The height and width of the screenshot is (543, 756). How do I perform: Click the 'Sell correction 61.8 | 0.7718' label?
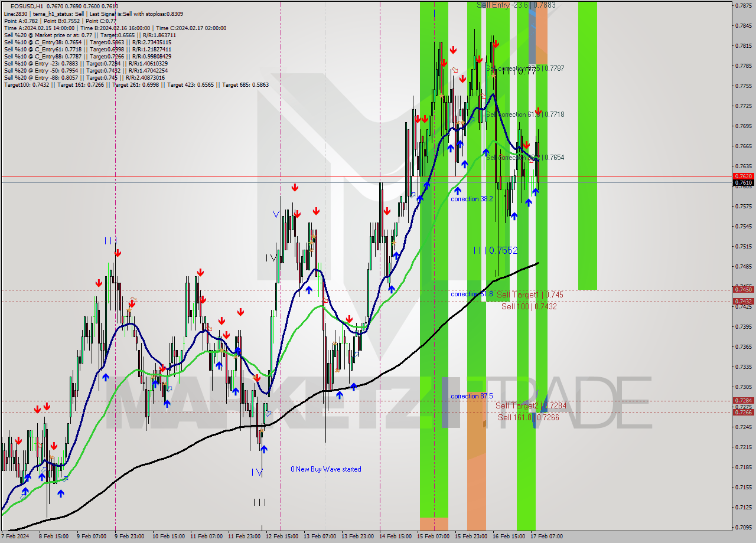point(524,115)
